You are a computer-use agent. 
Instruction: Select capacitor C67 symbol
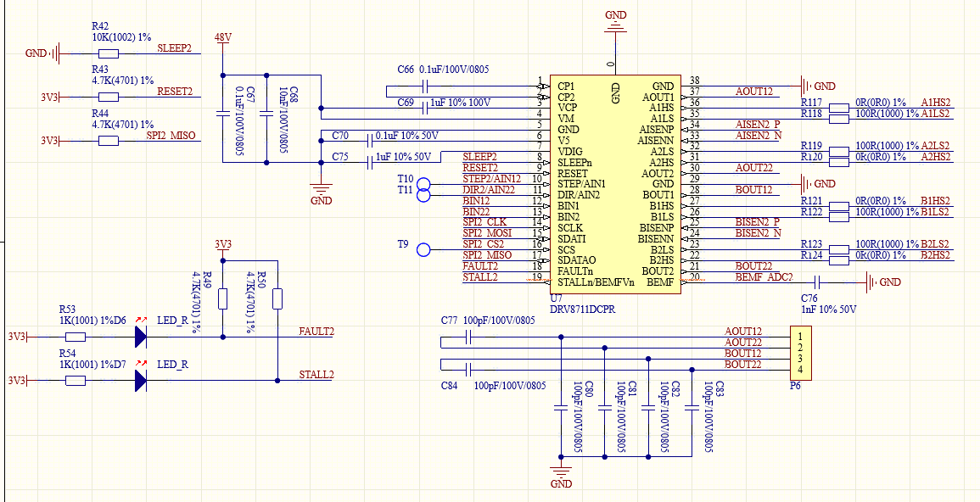(223, 114)
